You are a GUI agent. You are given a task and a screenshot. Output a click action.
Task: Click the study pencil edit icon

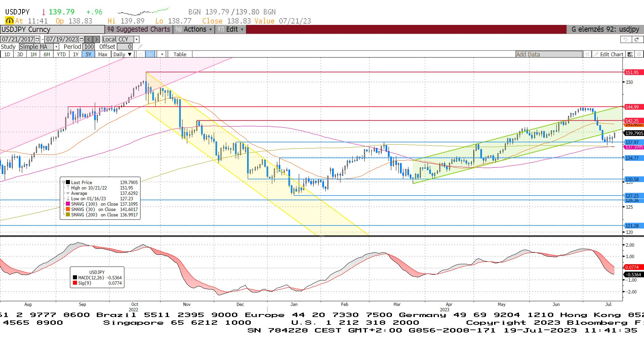(x=140, y=47)
